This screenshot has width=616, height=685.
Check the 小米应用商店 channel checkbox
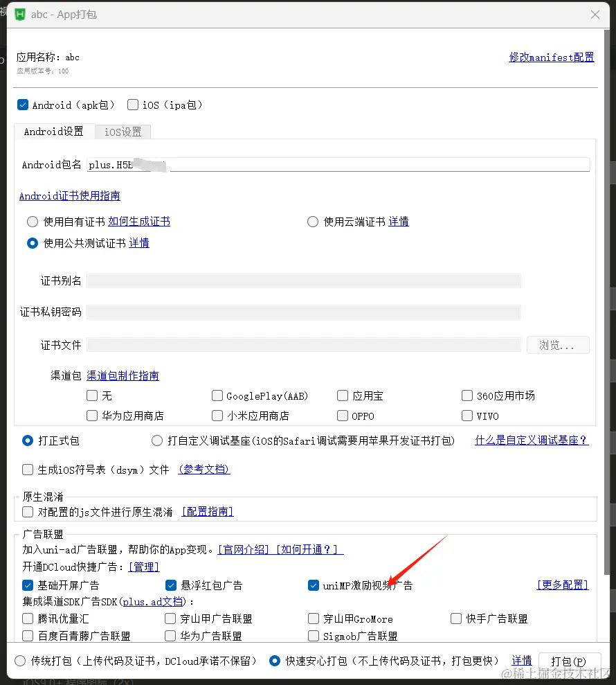click(217, 416)
